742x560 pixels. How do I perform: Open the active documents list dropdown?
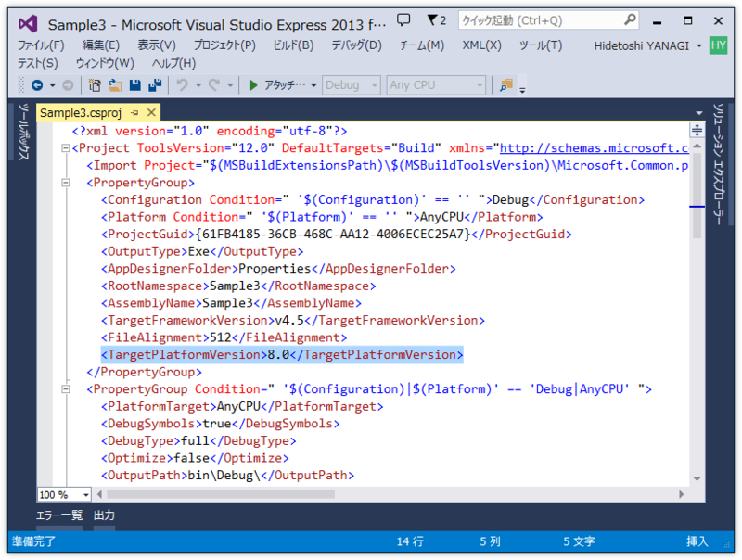coord(699,113)
